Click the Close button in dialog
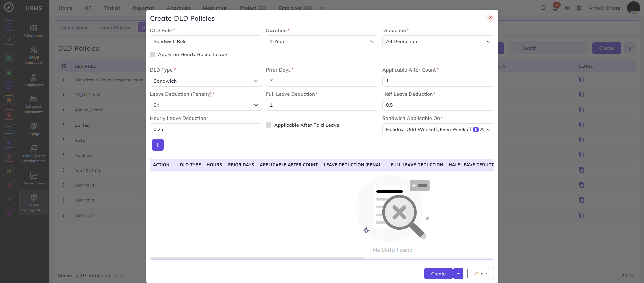644x283 pixels. [481, 274]
